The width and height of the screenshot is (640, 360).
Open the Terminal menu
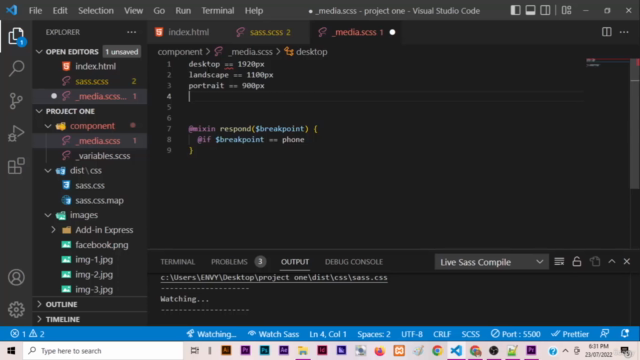(218, 11)
